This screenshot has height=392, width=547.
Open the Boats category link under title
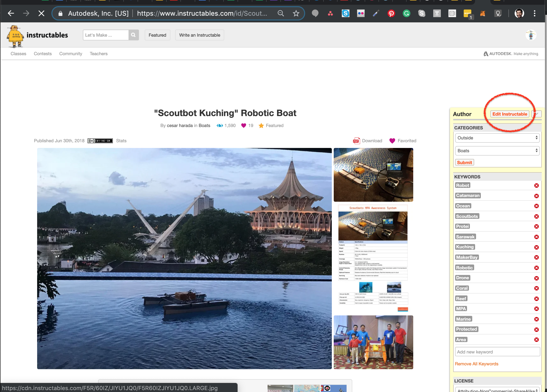[x=204, y=125]
